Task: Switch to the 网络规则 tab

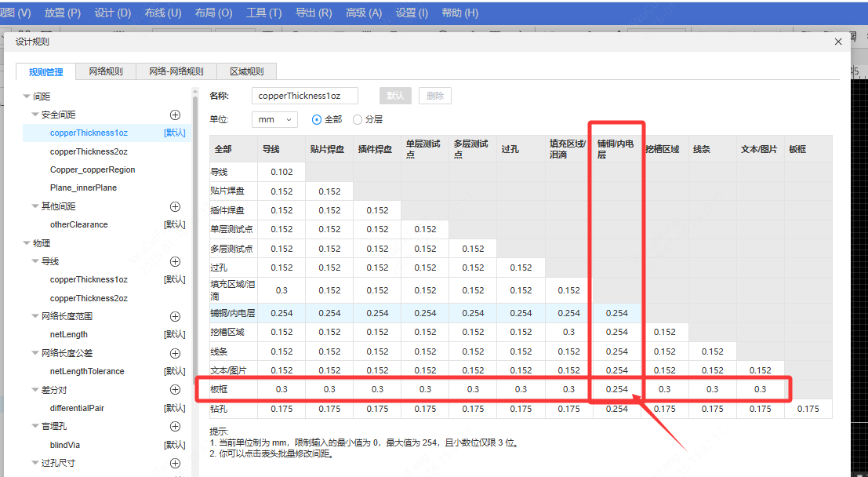Action: click(x=106, y=71)
